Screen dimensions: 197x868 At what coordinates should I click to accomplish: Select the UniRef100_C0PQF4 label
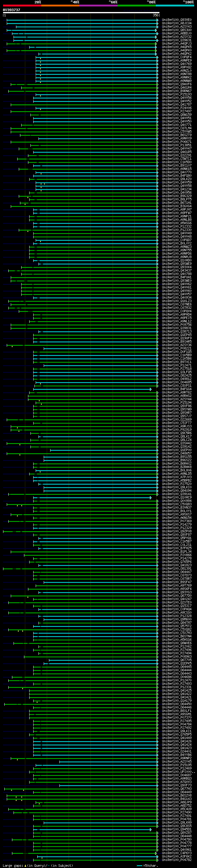tap(177, 57)
